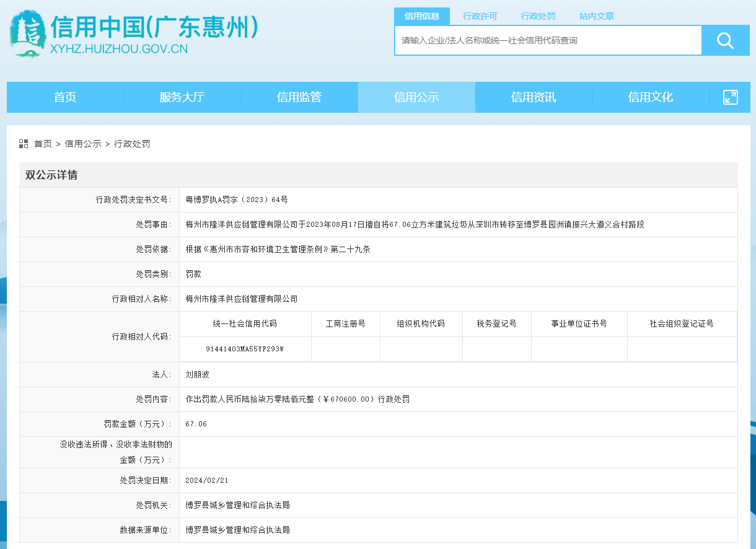Click document number 粤博罗执A罚字（2023）64号
Viewport: 756px width, 549px height.
[237, 200]
